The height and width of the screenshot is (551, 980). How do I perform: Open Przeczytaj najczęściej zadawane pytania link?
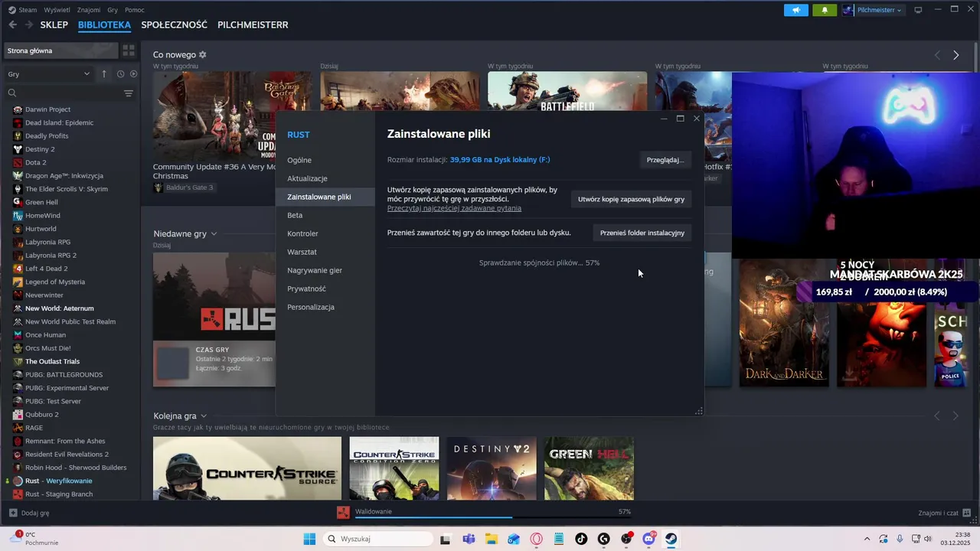[x=454, y=208]
